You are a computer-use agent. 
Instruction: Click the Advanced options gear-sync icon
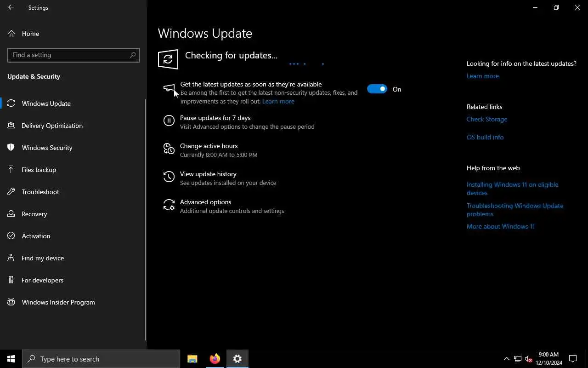pos(169,205)
